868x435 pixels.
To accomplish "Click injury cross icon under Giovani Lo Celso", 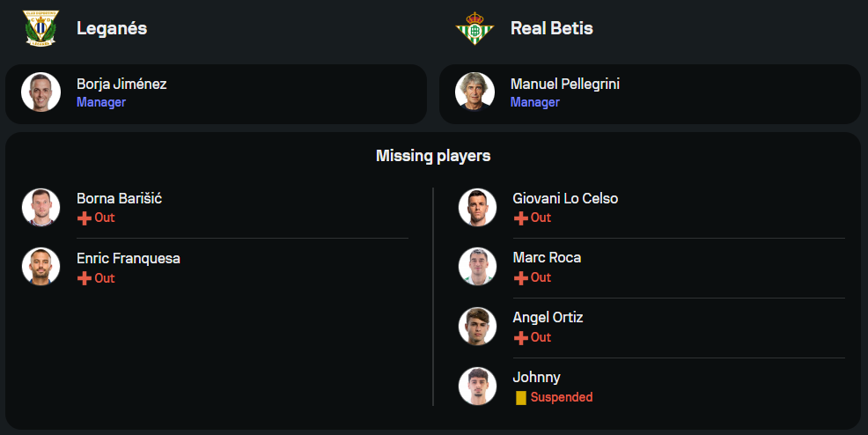I will [521, 218].
